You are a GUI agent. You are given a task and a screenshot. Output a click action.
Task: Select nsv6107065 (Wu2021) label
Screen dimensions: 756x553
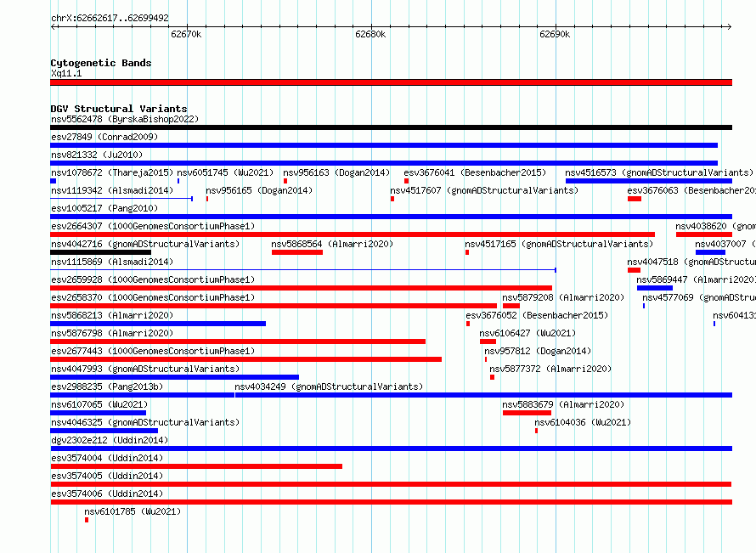[99, 404]
